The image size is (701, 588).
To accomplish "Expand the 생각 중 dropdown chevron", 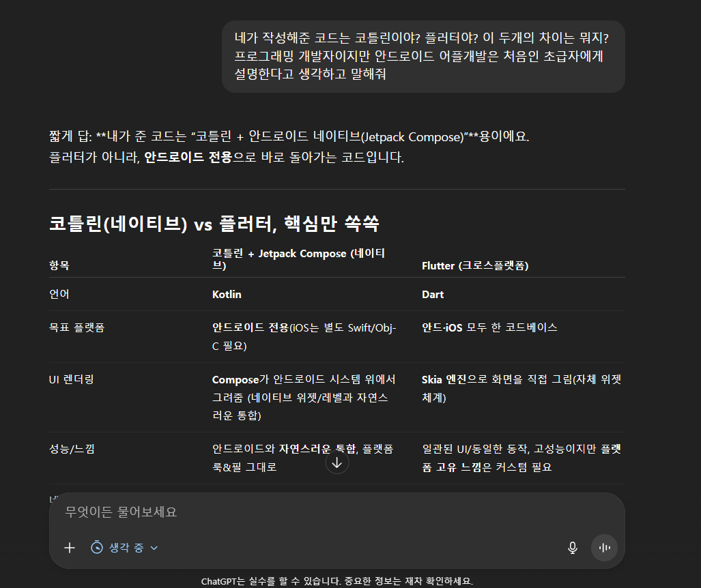I will 154,548.
